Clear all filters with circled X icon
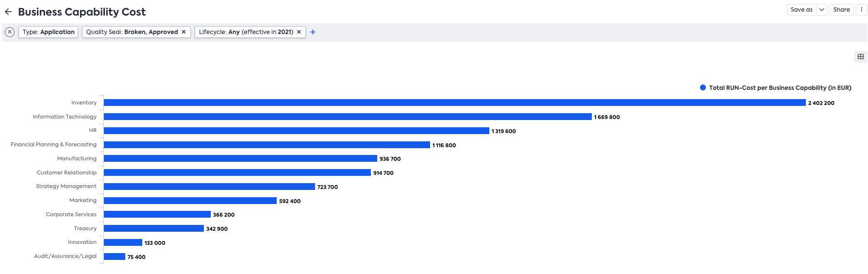The height and width of the screenshot is (274, 868). coord(10,32)
